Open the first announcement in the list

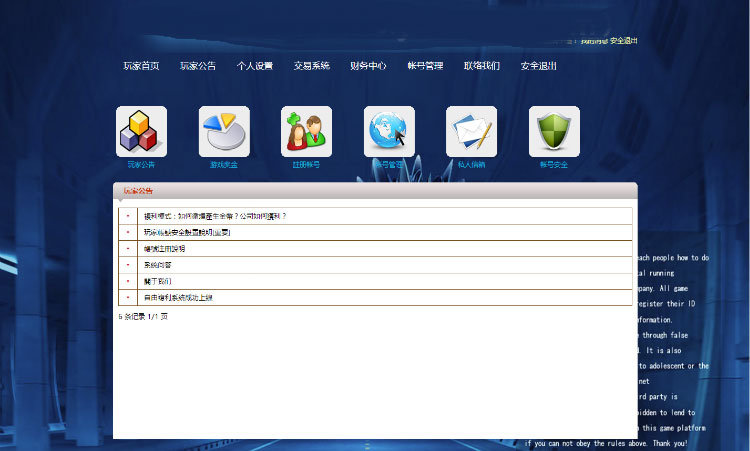coord(215,216)
